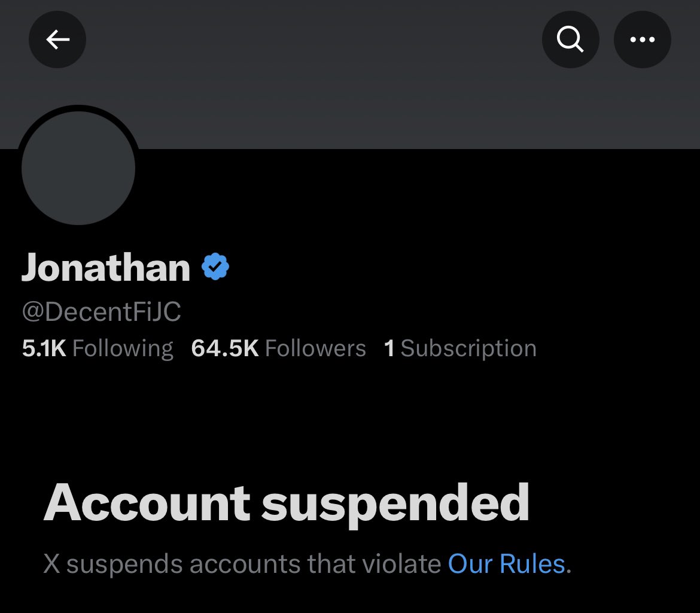The image size is (700, 613).
Task: Open the three-dot more options menu
Action: (x=642, y=40)
